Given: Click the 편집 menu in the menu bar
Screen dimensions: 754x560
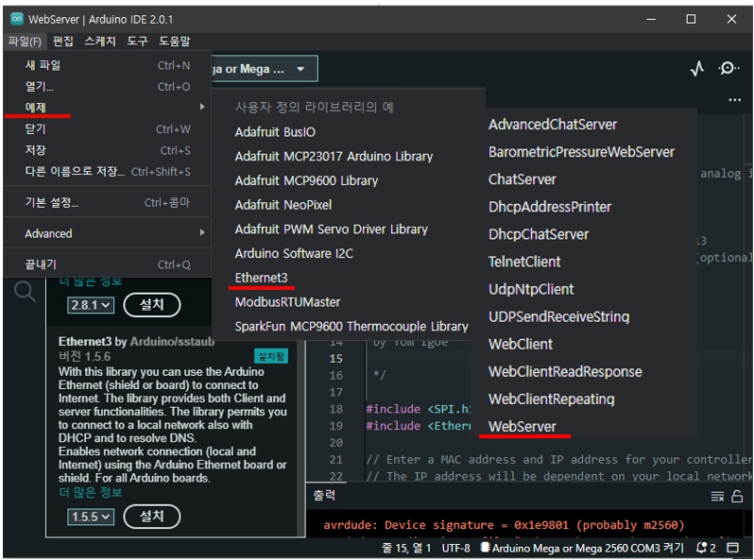Looking at the screenshot, I should coord(63,42).
